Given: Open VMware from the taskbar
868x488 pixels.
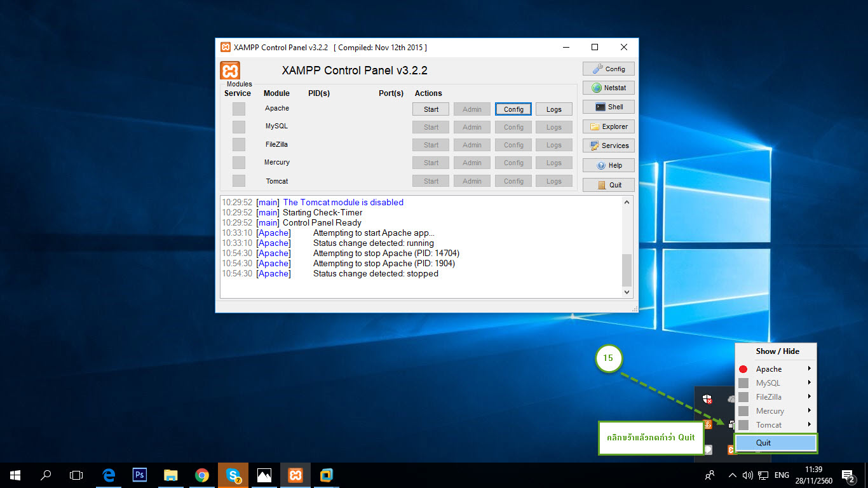Looking at the screenshot, I should (x=327, y=475).
